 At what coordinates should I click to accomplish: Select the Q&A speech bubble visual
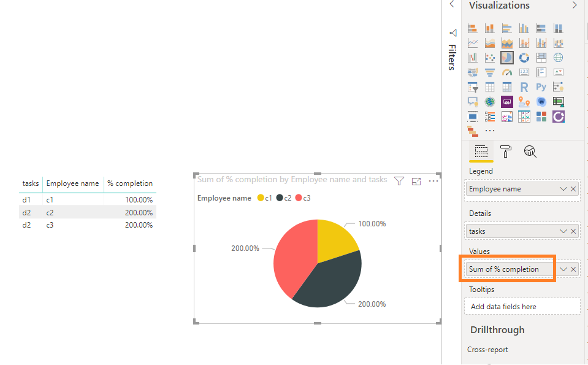pos(473,102)
